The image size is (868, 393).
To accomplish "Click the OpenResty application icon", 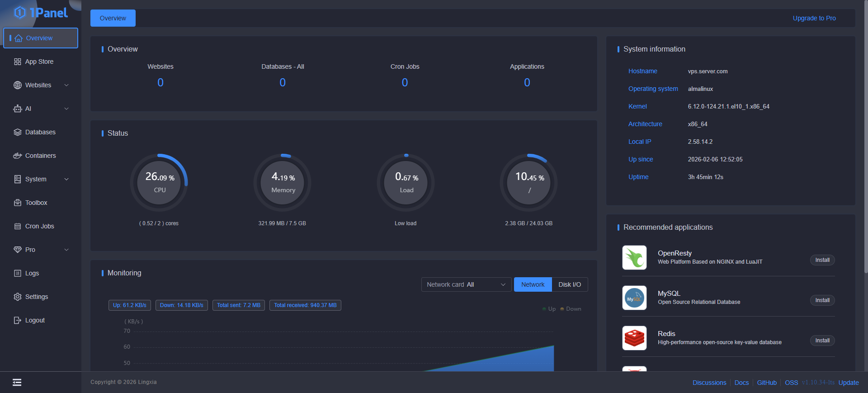I will (634, 257).
